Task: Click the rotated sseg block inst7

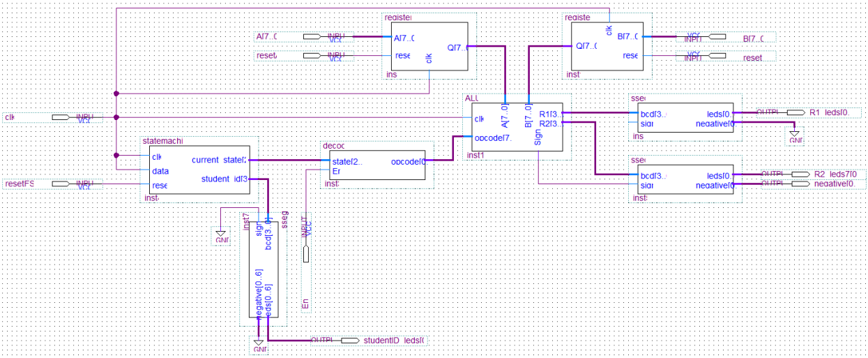Action: pyautogui.click(x=268, y=272)
